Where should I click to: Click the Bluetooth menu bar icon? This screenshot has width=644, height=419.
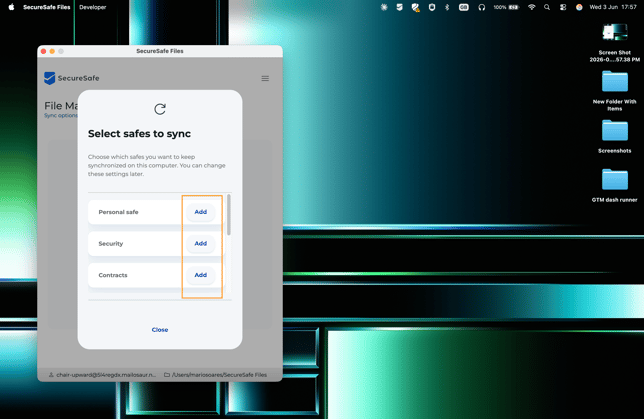point(447,7)
